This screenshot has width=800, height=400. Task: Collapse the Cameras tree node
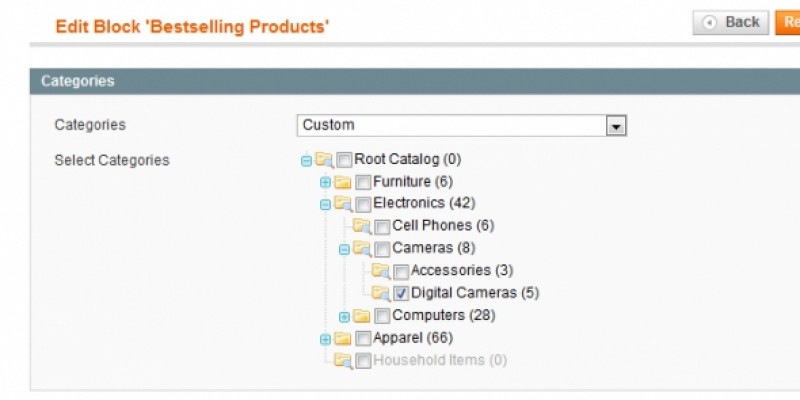344,249
